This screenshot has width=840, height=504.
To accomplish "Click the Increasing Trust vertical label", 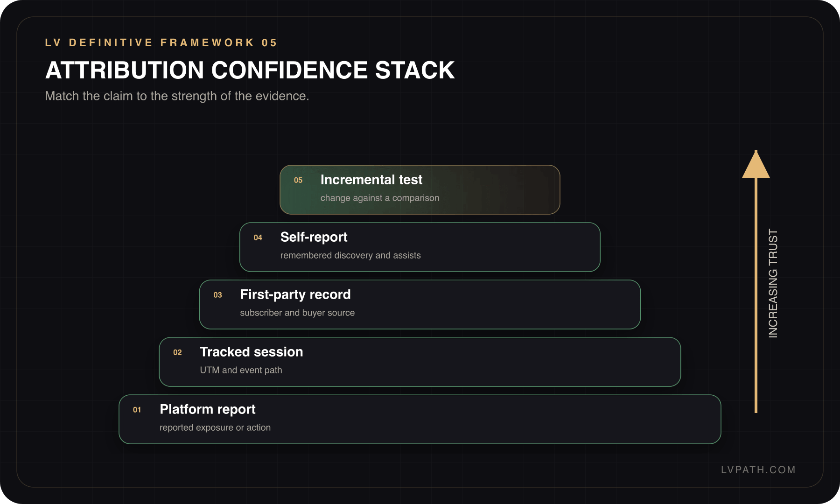I will tap(773, 283).
